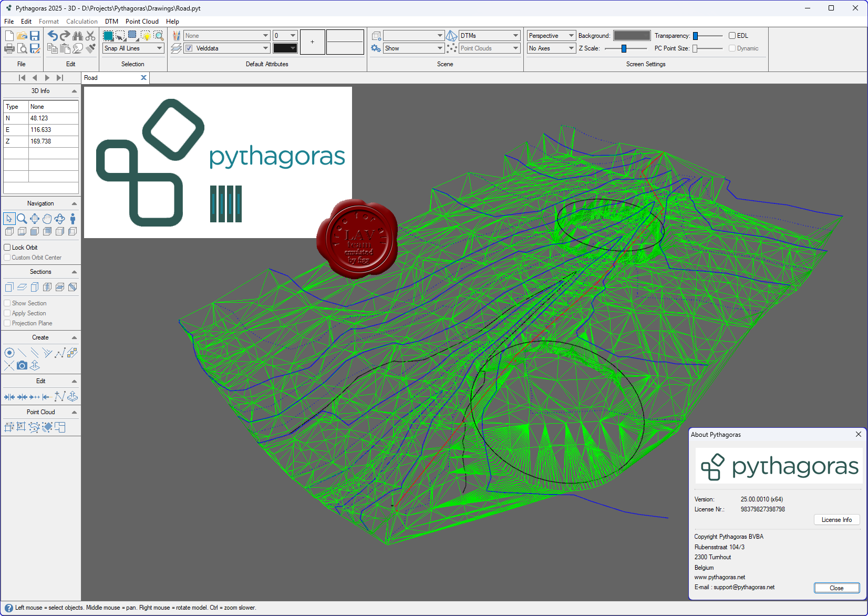Choose the walk-mode person icon
Image resolution: width=868 pixels, height=616 pixels.
tap(73, 219)
